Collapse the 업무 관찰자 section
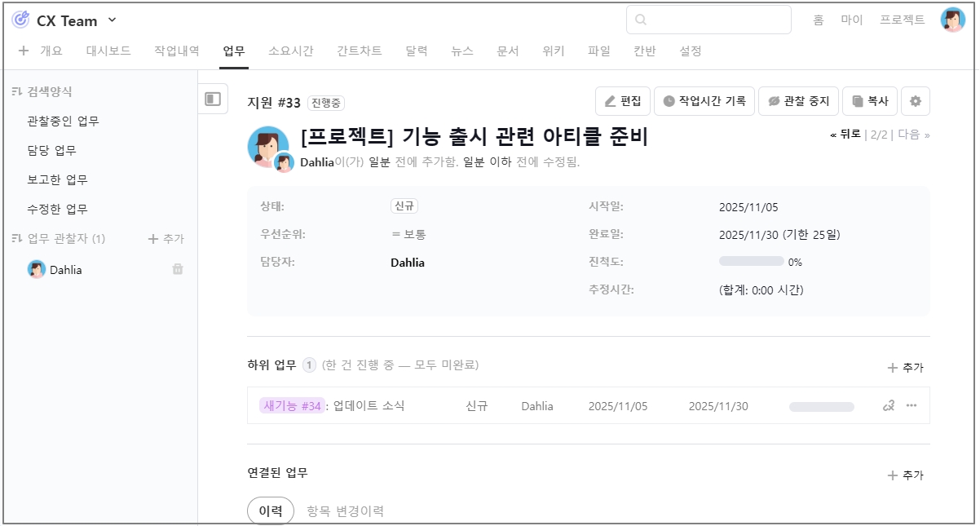Viewport: 980px width, 526px height. (16, 238)
